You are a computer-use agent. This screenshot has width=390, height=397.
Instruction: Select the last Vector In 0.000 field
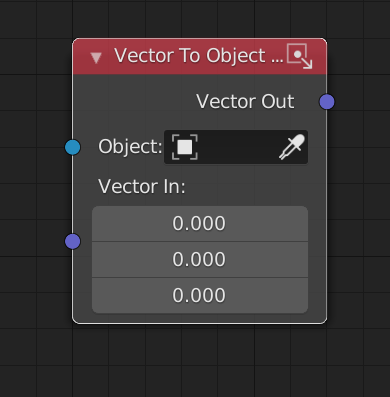tap(200, 295)
